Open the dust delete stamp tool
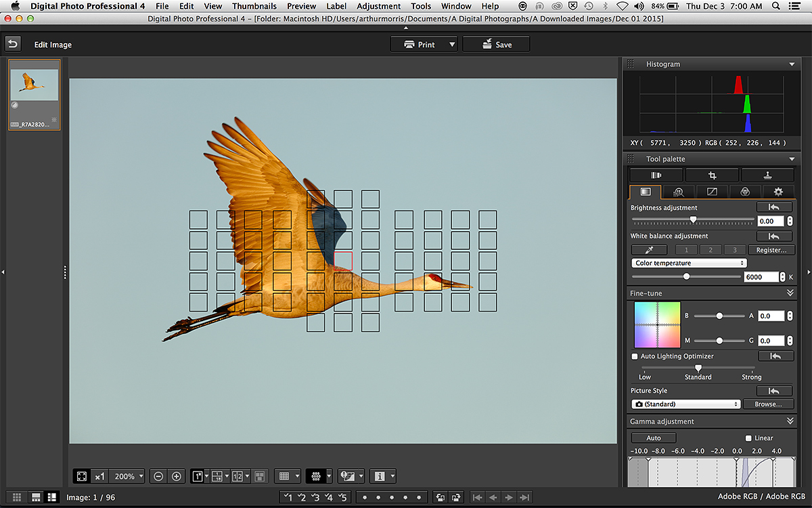812x508 pixels. 767,175
